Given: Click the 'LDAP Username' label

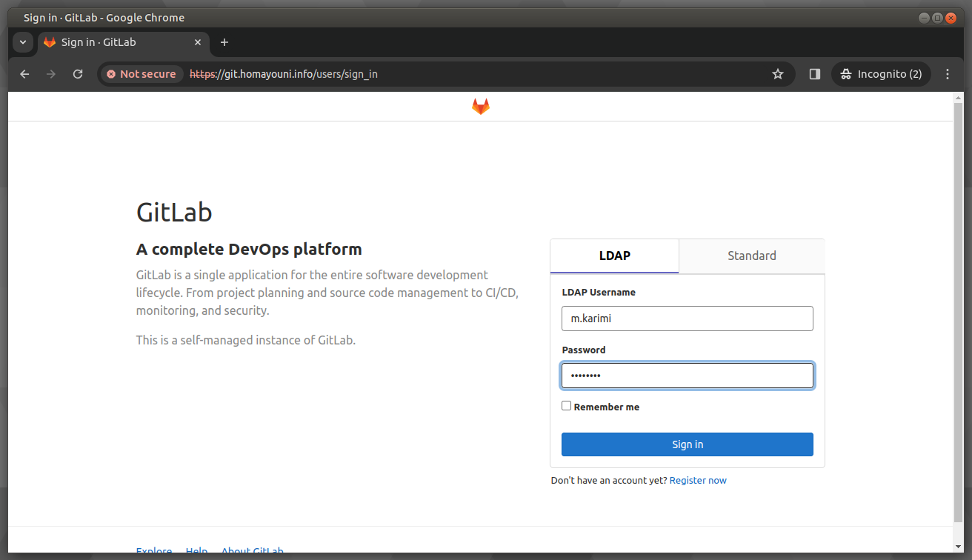Looking at the screenshot, I should pyautogui.click(x=599, y=293).
